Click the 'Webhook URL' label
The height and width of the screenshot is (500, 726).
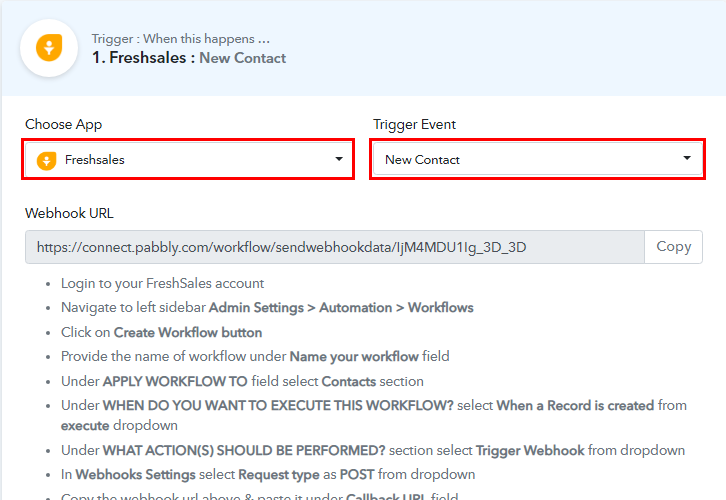pyautogui.click(x=69, y=213)
